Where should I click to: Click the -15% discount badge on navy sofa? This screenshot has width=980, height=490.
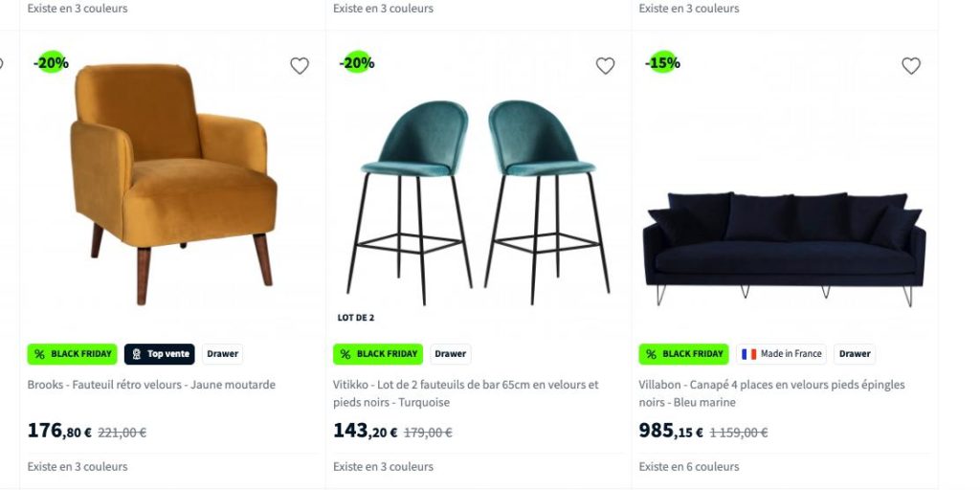[663, 62]
